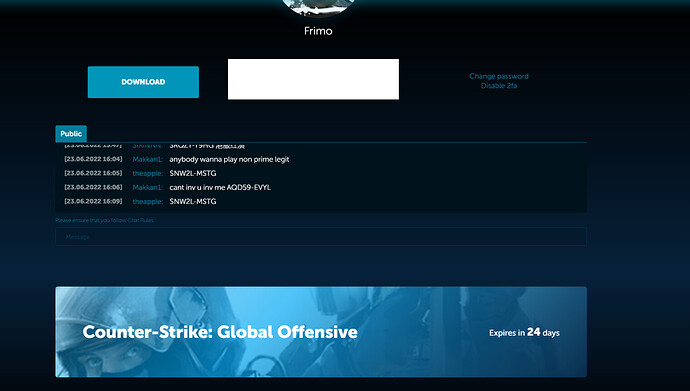Click the blue DOWNLOAD button

(143, 82)
